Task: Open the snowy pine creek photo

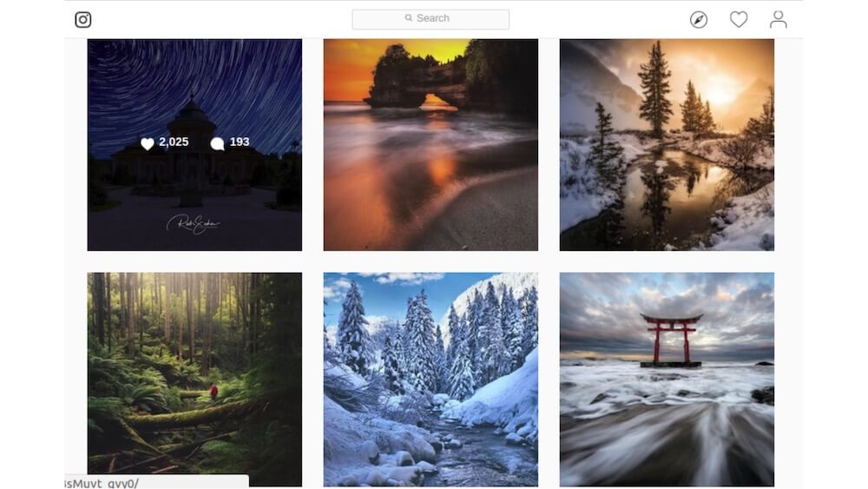Action: 431,380
